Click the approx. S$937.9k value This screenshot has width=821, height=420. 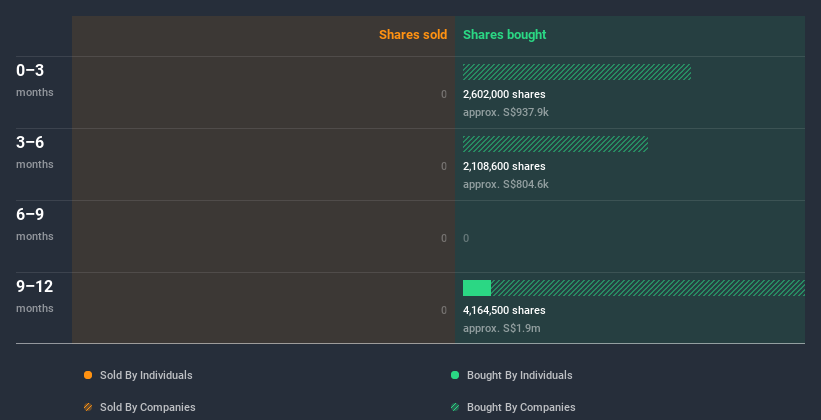506,112
